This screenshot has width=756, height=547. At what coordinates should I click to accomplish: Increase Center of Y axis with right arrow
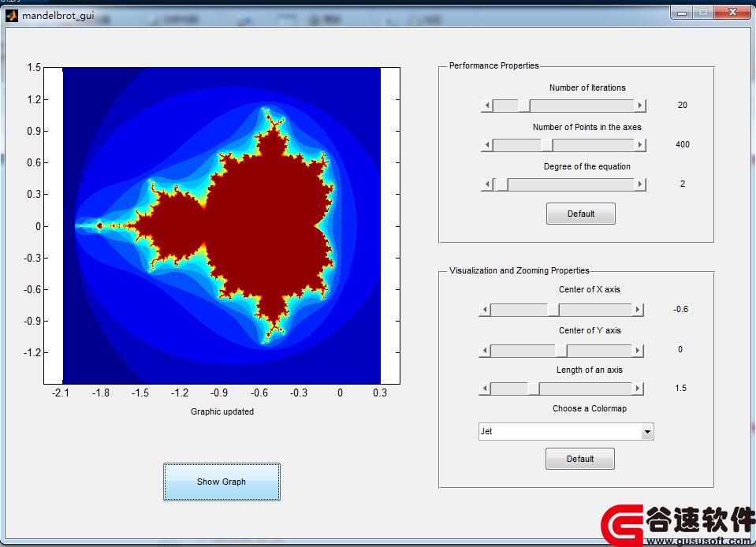coord(638,351)
